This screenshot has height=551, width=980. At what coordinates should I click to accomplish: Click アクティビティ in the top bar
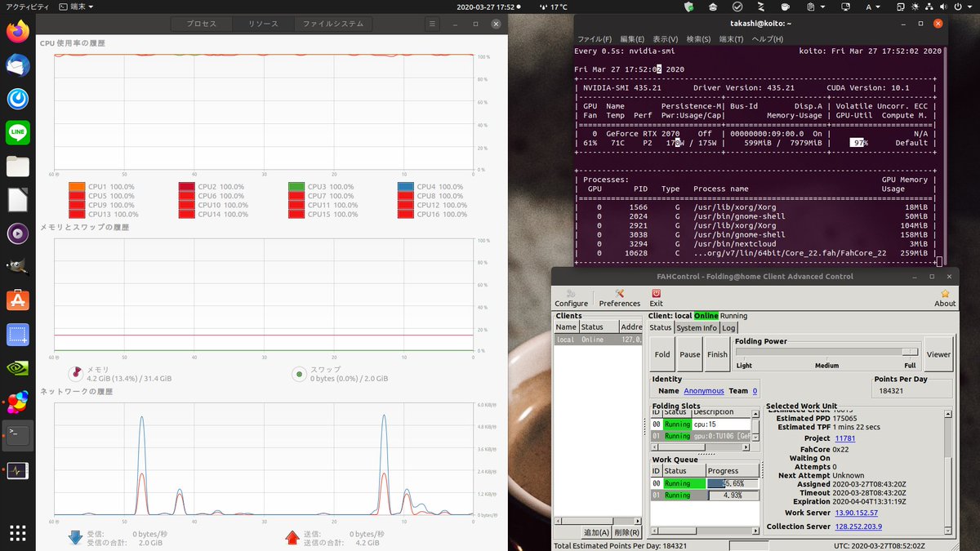[25, 7]
